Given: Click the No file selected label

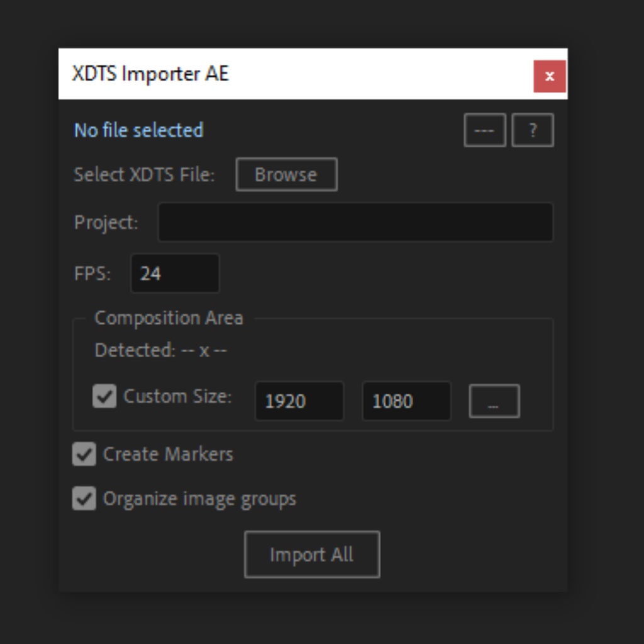Looking at the screenshot, I should tap(138, 130).
